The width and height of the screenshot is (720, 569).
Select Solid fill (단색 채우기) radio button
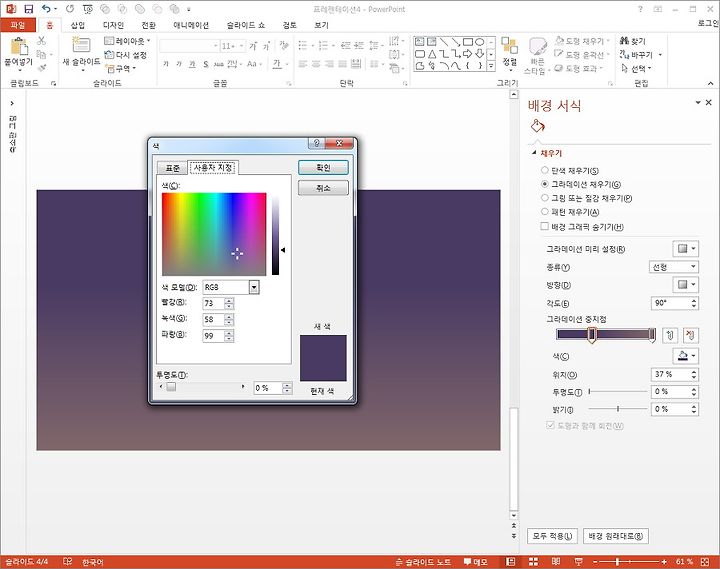pyautogui.click(x=545, y=170)
